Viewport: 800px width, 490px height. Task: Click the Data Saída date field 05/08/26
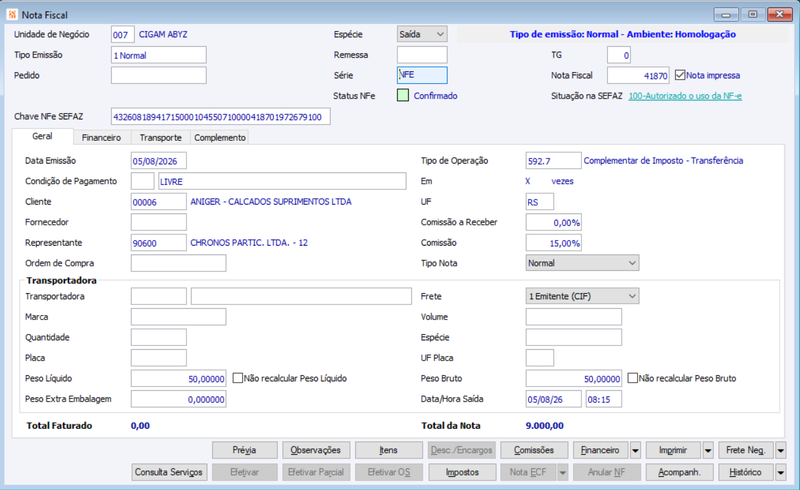click(554, 399)
